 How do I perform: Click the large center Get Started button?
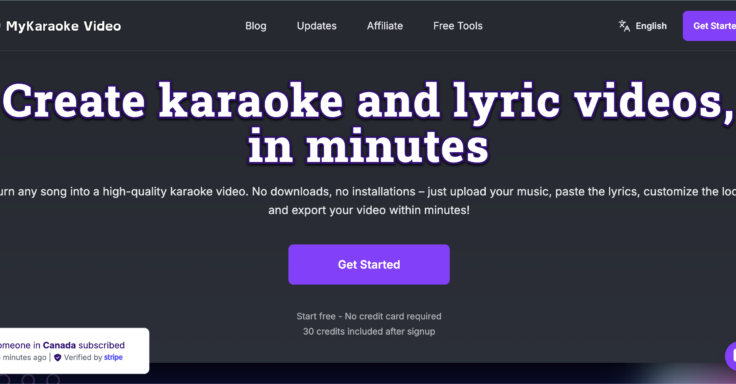click(x=369, y=264)
